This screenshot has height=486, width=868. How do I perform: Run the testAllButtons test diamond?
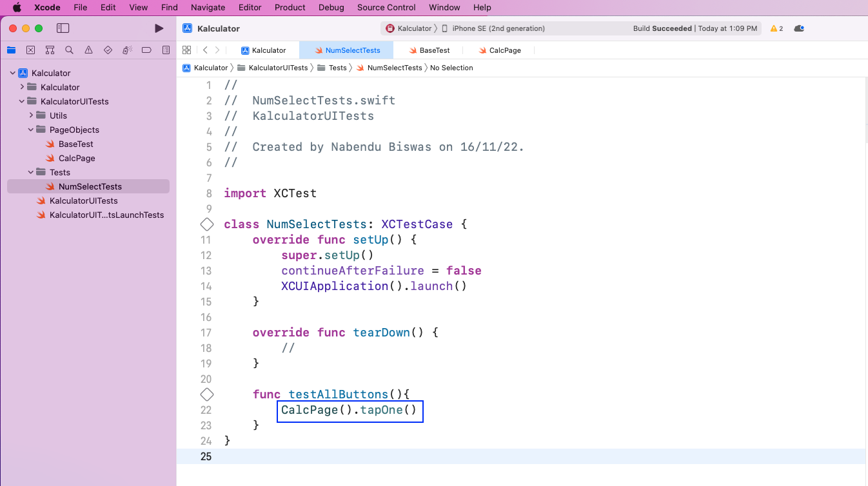(206, 394)
